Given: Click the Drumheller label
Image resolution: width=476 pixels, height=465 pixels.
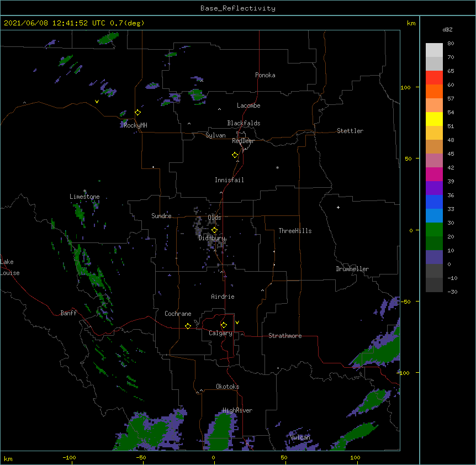Looking at the screenshot, I should 352,269.
